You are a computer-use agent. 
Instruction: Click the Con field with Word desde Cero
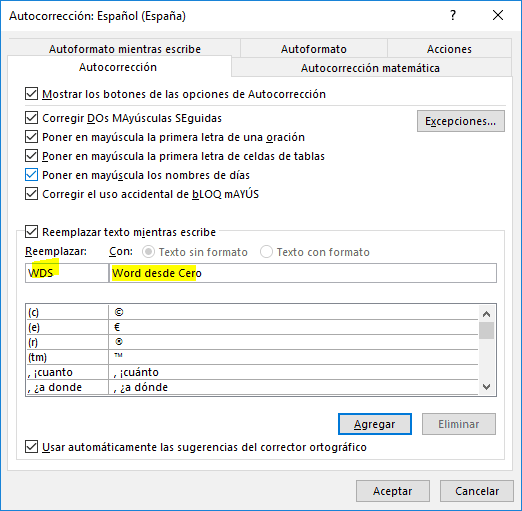(303, 273)
